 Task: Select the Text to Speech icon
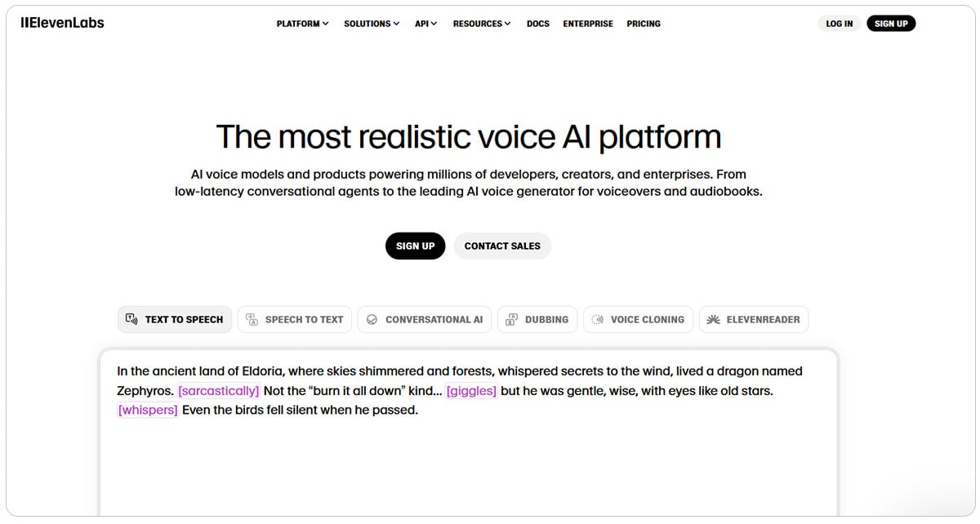[131, 319]
